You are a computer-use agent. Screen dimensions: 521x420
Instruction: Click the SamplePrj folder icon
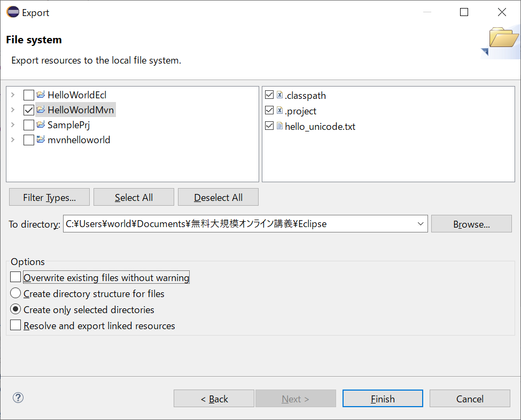[41, 125]
